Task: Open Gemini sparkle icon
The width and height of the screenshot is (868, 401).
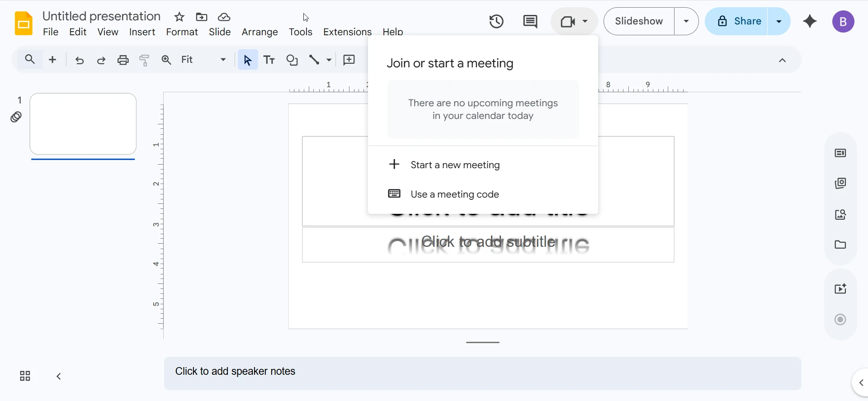Action: [810, 21]
